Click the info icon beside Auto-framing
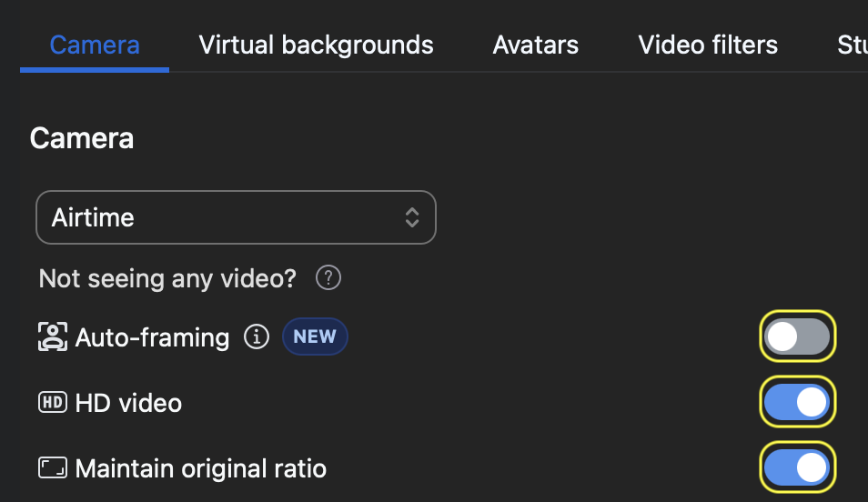The width and height of the screenshot is (868, 502). [x=257, y=337]
